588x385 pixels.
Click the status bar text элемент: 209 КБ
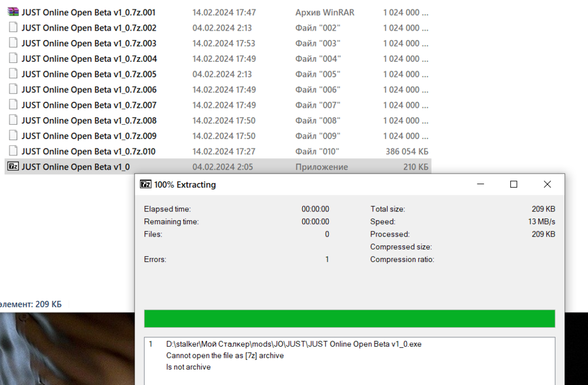point(31,304)
